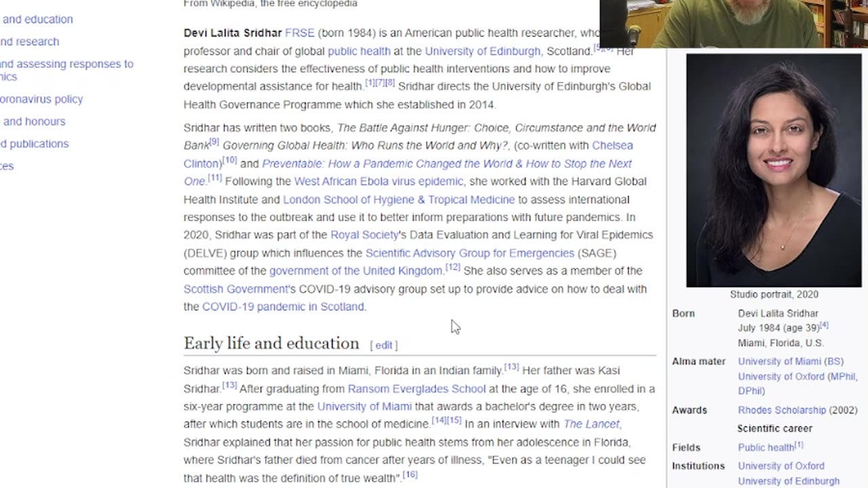
Task: Follow the 'public health' link in intro
Action: (x=359, y=51)
